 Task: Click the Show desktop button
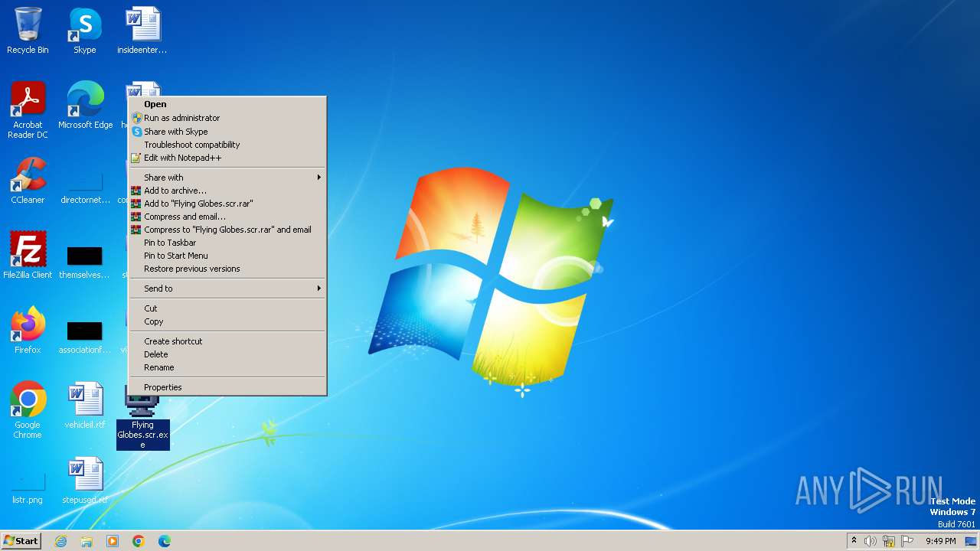pos(972,541)
